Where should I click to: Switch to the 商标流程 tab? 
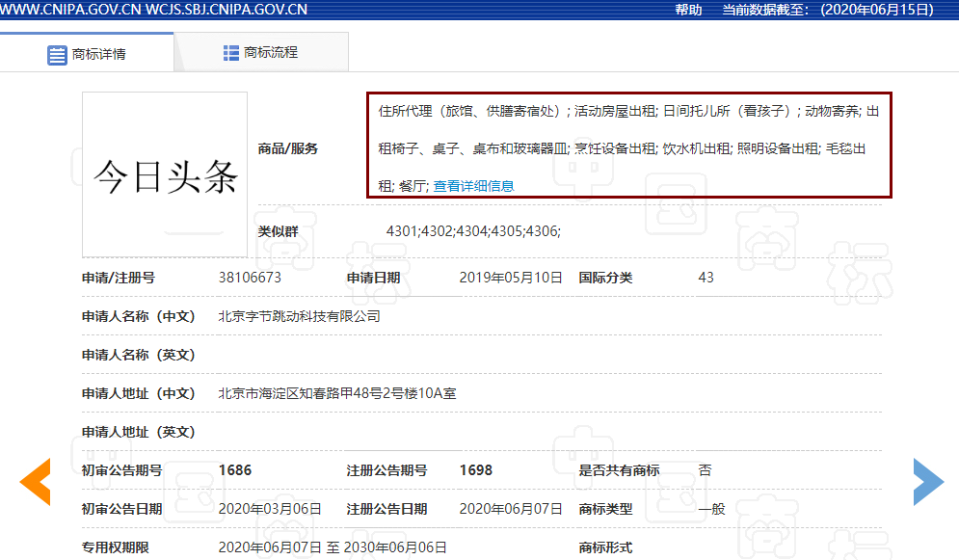261,53
